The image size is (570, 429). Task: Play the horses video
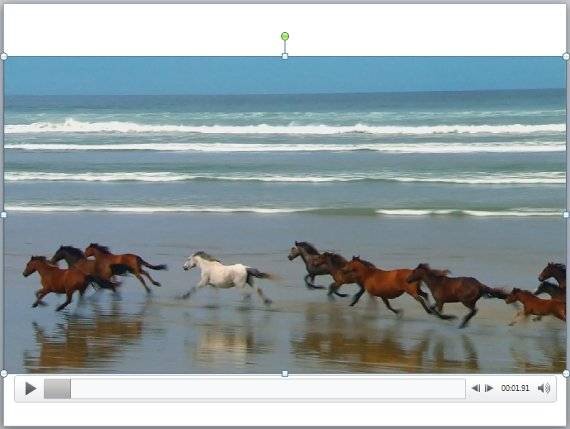pyautogui.click(x=31, y=389)
